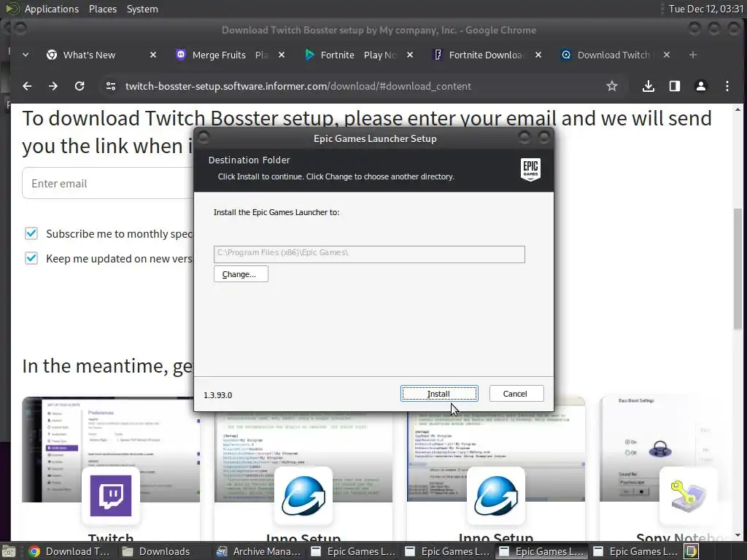Image resolution: width=747 pixels, height=560 pixels.
Task: Close the Merge Fruits tab
Action: pos(282,55)
